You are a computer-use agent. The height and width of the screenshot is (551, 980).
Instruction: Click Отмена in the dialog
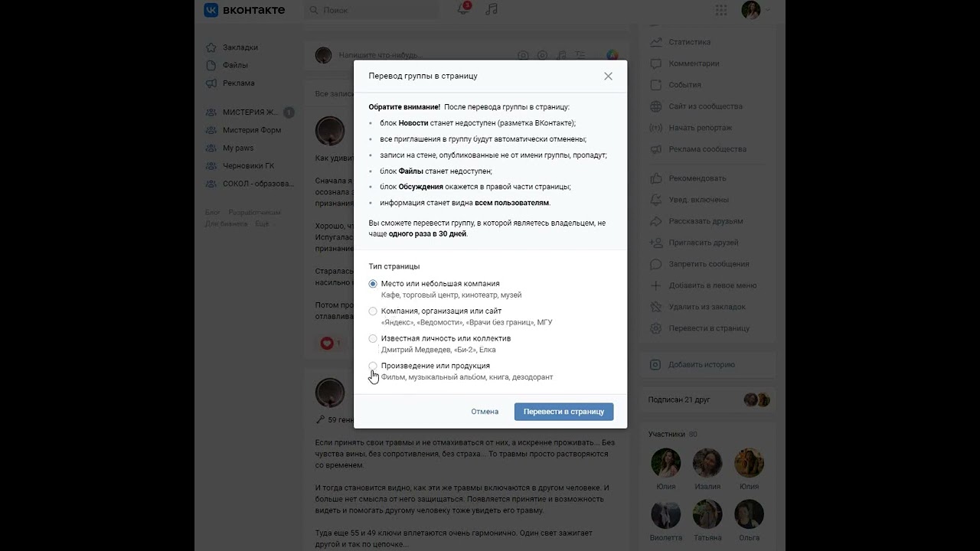coord(485,412)
